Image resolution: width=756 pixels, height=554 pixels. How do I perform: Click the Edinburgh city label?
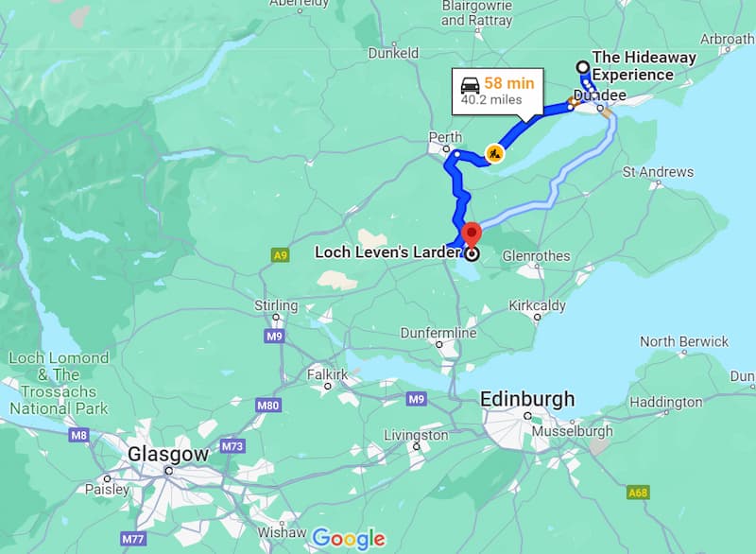pyautogui.click(x=527, y=399)
